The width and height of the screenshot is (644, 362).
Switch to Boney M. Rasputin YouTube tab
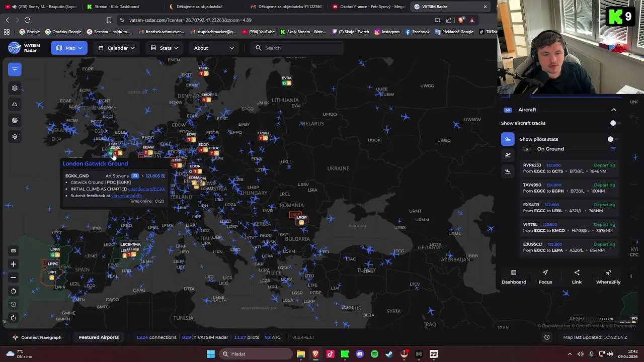click(x=41, y=7)
